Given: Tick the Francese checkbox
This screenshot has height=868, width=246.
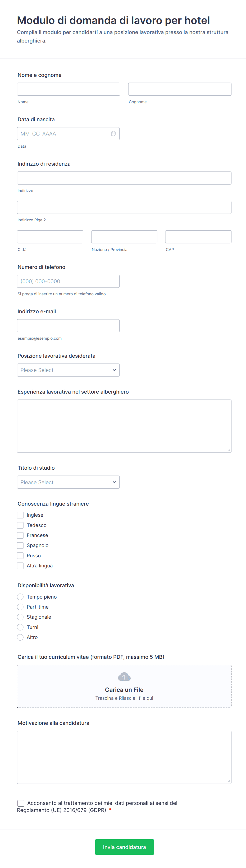Looking at the screenshot, I should (20, 535).
